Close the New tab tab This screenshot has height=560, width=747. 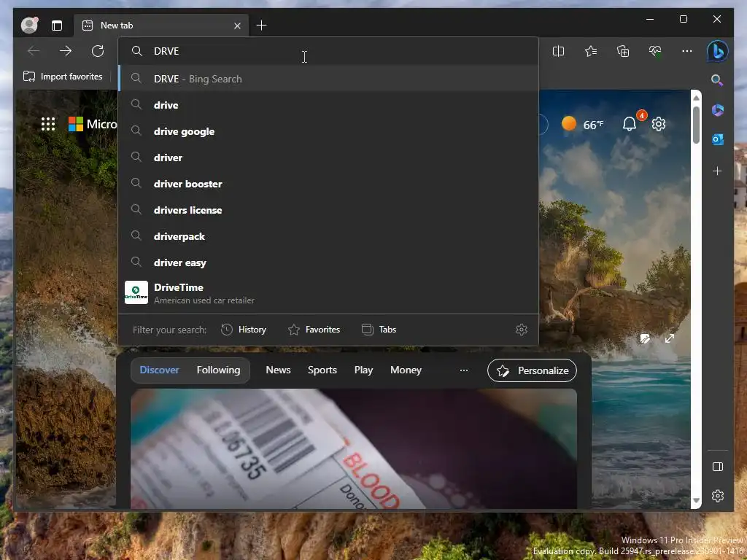[x=237, y=26]
